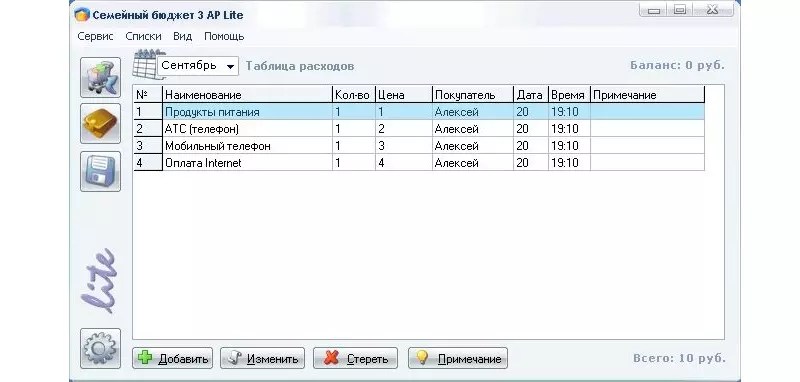
Task: Minimize the Семейный бюджет window
Action: click(x=654, y=10)
